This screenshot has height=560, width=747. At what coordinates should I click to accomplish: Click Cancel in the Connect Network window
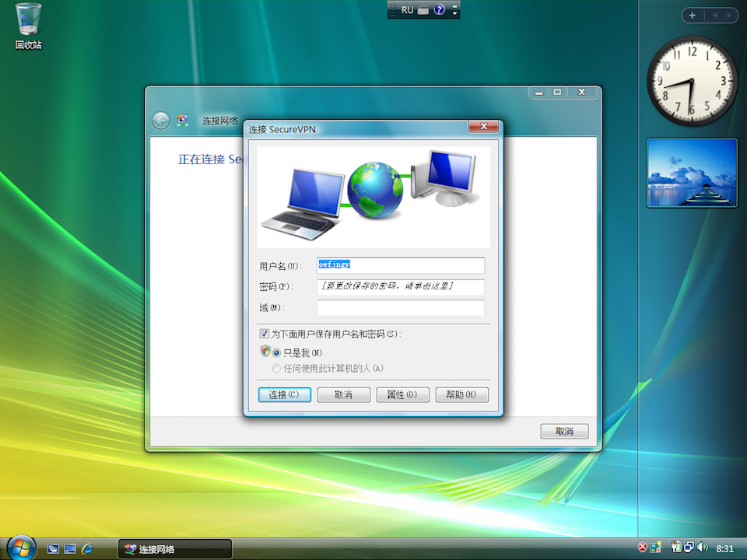coord(565,432)
